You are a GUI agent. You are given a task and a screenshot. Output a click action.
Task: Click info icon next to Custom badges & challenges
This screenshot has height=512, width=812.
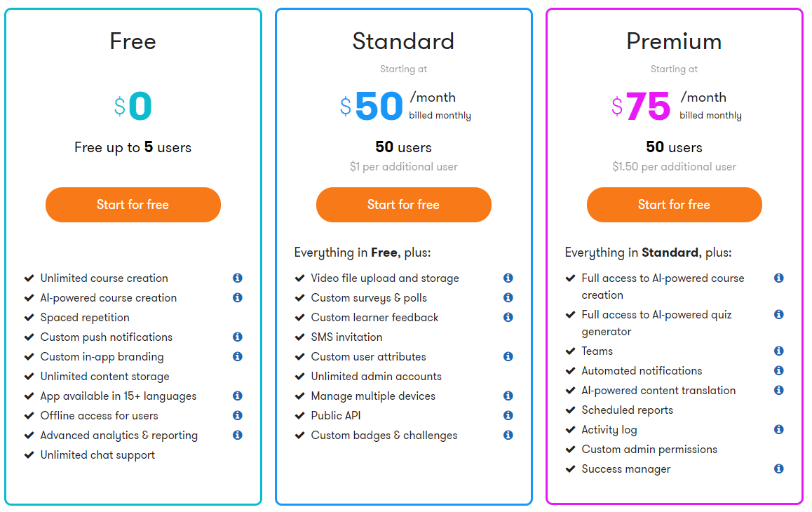tap(508, 436)
